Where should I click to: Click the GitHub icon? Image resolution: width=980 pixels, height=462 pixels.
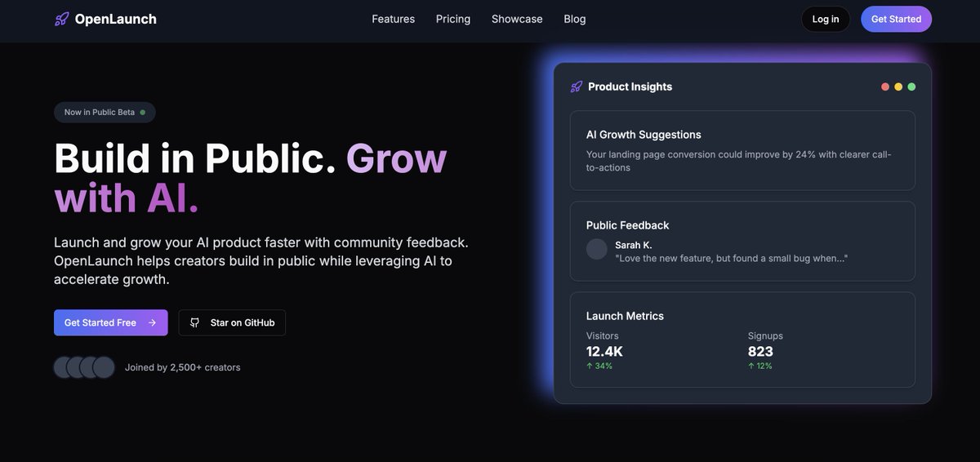click(x=194, y=322)
